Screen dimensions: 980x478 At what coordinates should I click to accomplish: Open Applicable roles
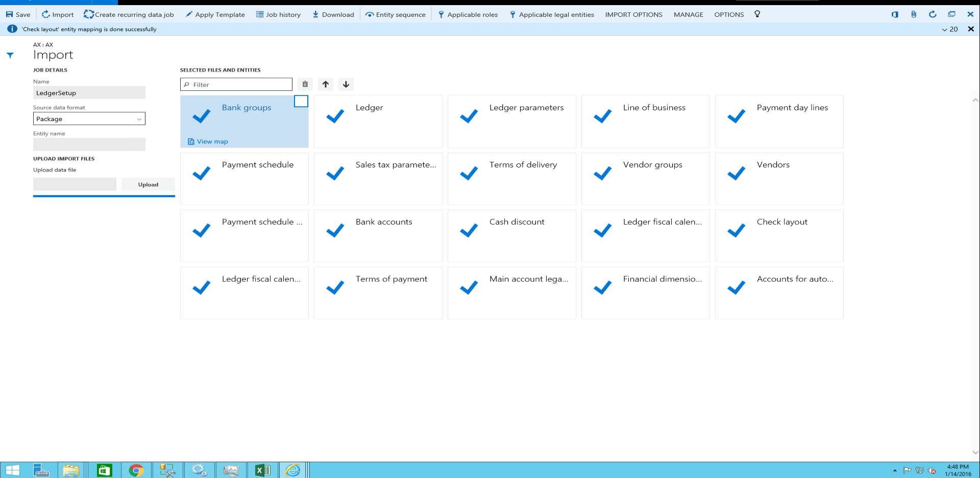coord(468,14)
